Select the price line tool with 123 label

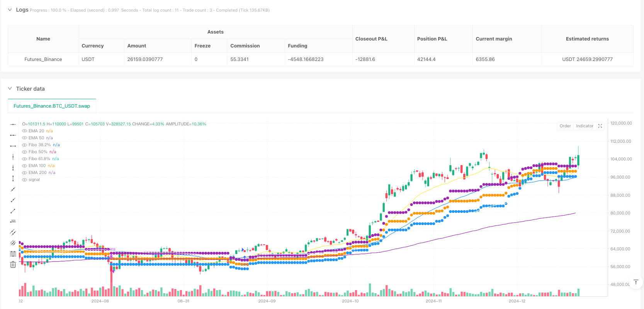(13, 221)
